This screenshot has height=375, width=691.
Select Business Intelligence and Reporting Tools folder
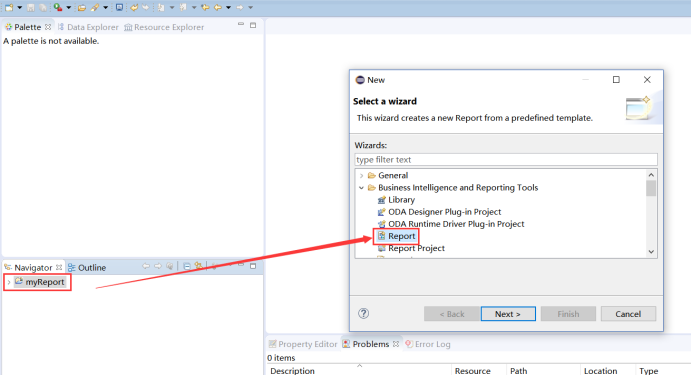[453, 188]
